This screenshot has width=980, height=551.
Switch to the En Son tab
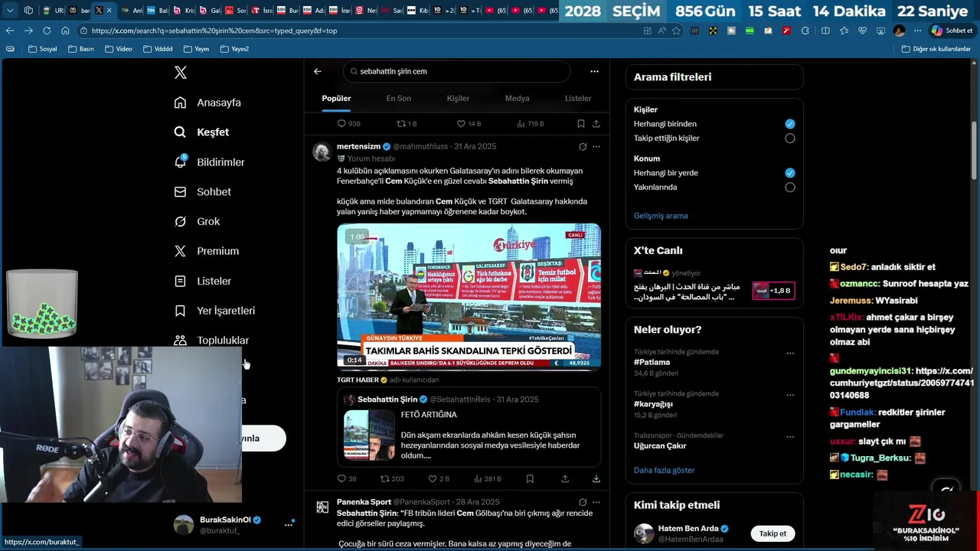click(398, 99)
